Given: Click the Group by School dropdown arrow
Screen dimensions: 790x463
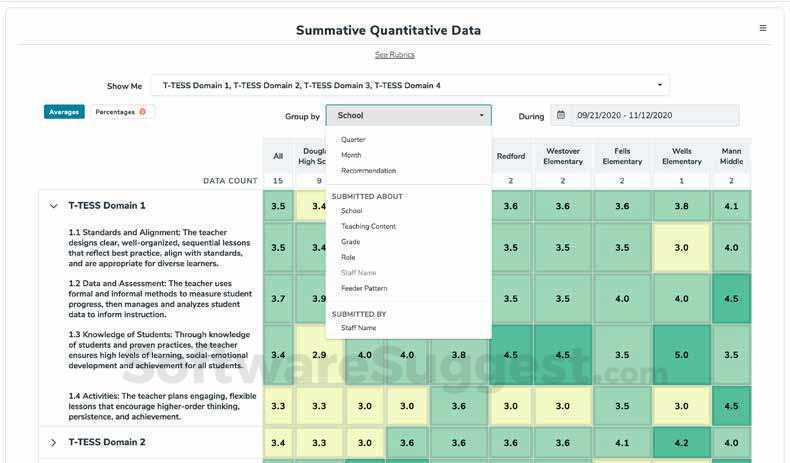Looking at the screenshot, I should click(482, 115).
